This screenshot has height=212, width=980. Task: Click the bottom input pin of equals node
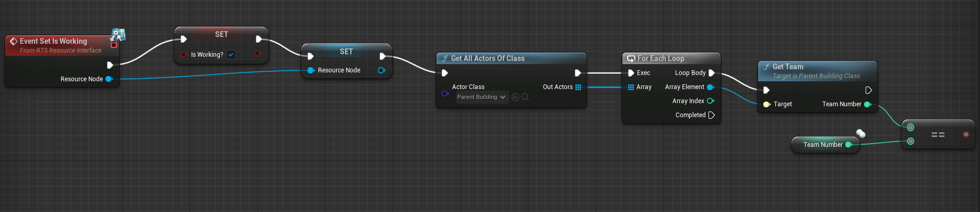click(x=911, y=141)
